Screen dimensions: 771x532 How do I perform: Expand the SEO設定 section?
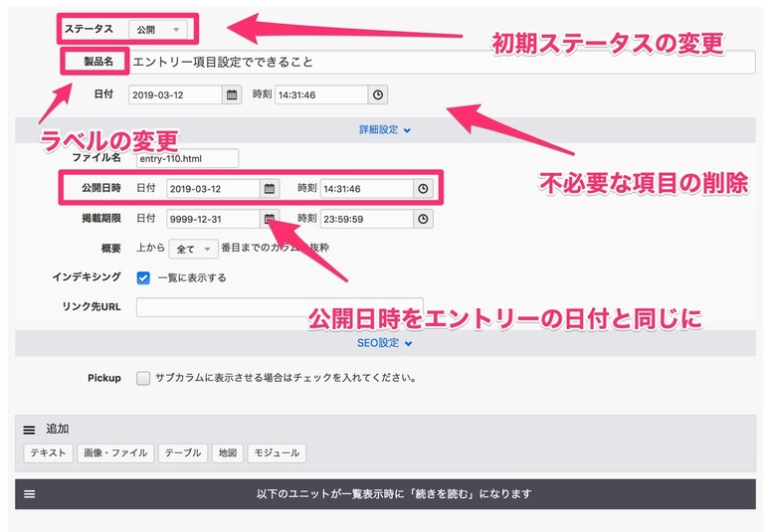tap(385, 343)
